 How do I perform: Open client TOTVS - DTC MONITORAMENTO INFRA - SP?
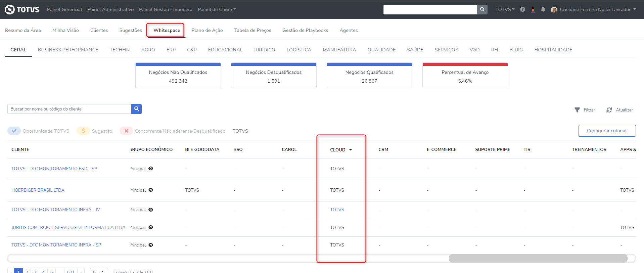56,245
